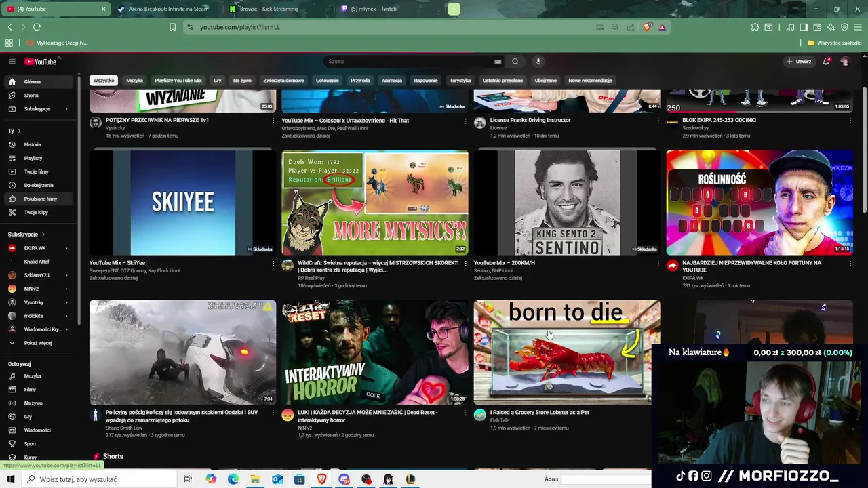
Task: Open Twoje filmy in the sidebar
Action: pos(39,171)
